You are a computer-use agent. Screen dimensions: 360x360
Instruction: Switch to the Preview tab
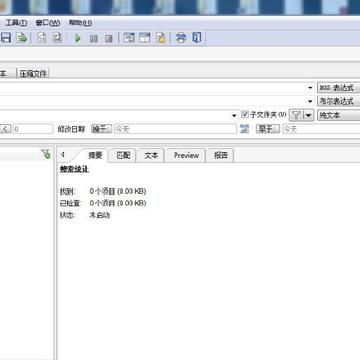186,155
